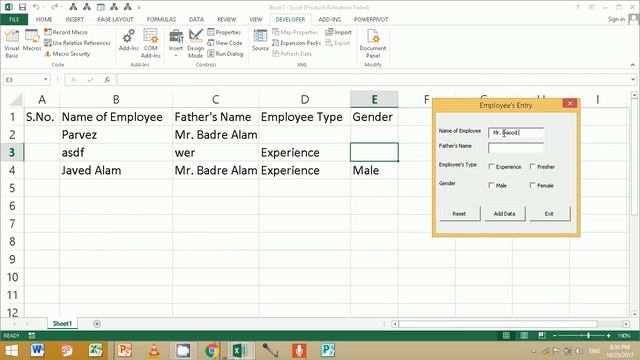This screenshot has width=640, height=360.
Task: Expand the formula bar
Action: click(x=633, y=80)
